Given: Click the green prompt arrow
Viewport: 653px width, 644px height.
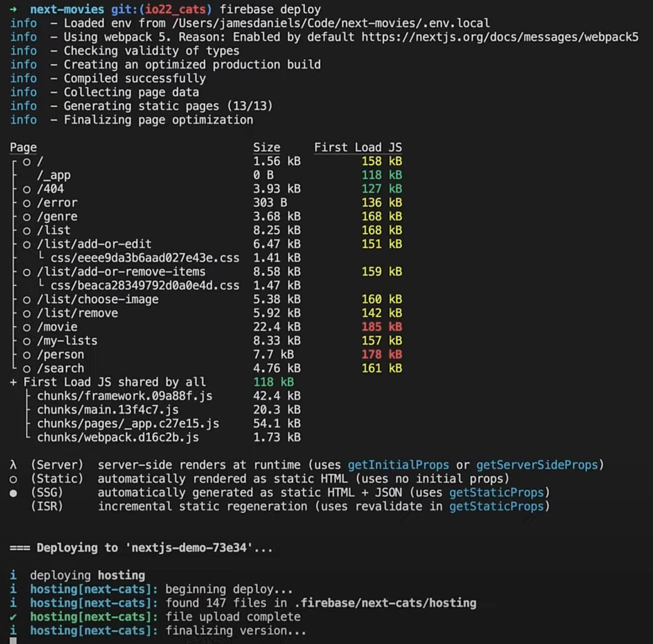Looking at the screenshot, I should (x=13, y=9).
